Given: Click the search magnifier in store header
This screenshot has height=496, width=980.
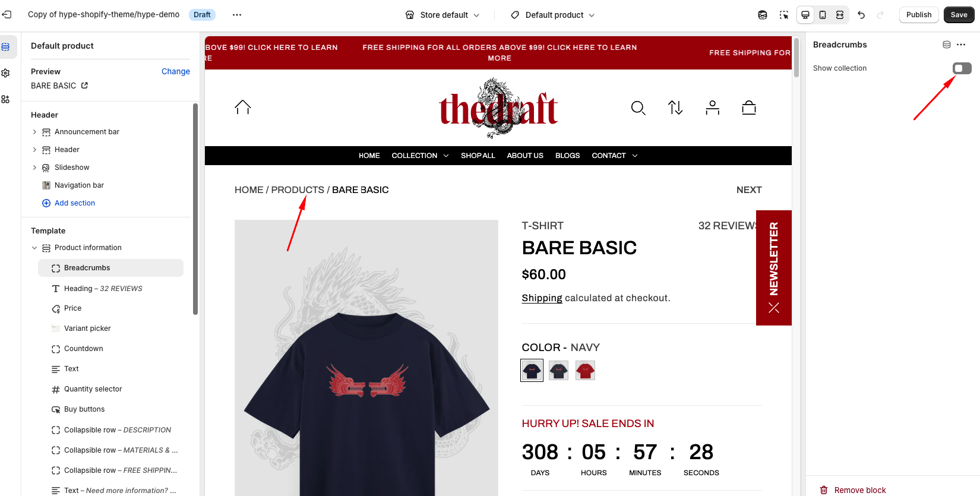Looking at the screenshot, I should click(x=638, y=108).
